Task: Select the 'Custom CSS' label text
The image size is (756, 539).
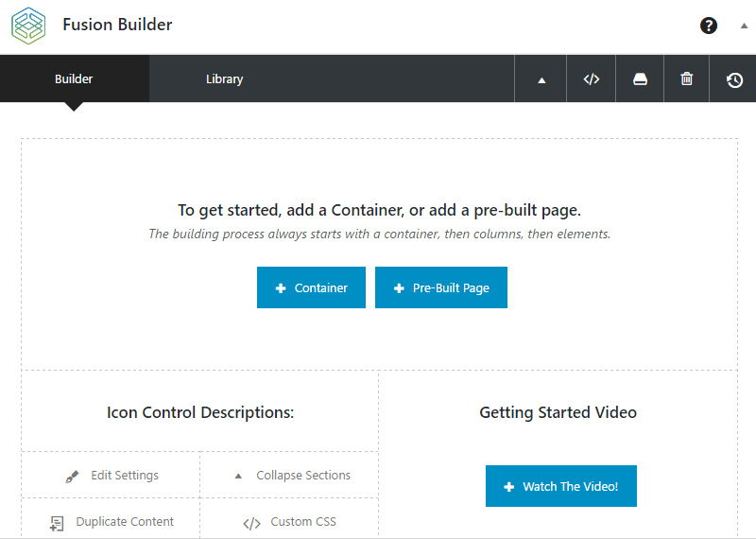Action: [x=303, y=522]
